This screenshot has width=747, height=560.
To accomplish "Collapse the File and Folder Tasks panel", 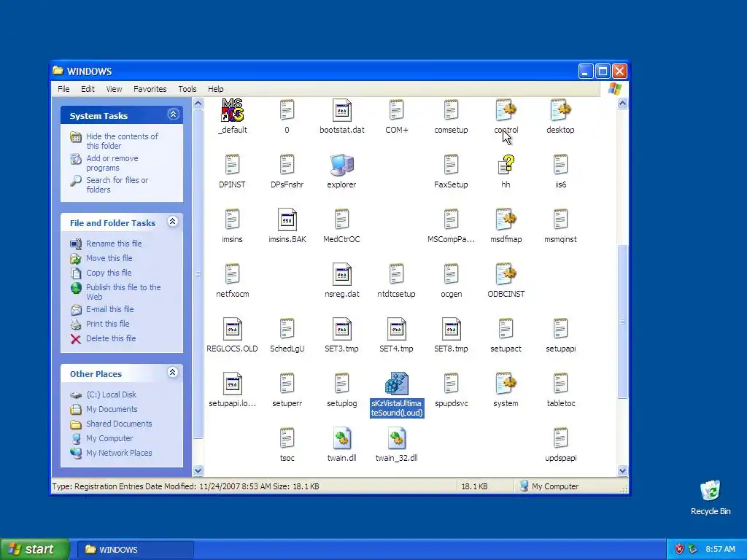I will point(173,222).
